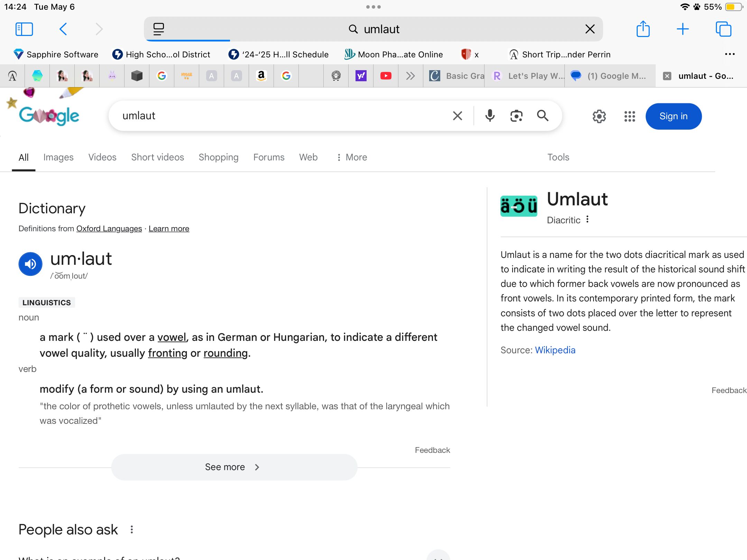This screenshot has height=560, width=747.
Task: Open the search Tools options
Action: (x=558, y=157)
